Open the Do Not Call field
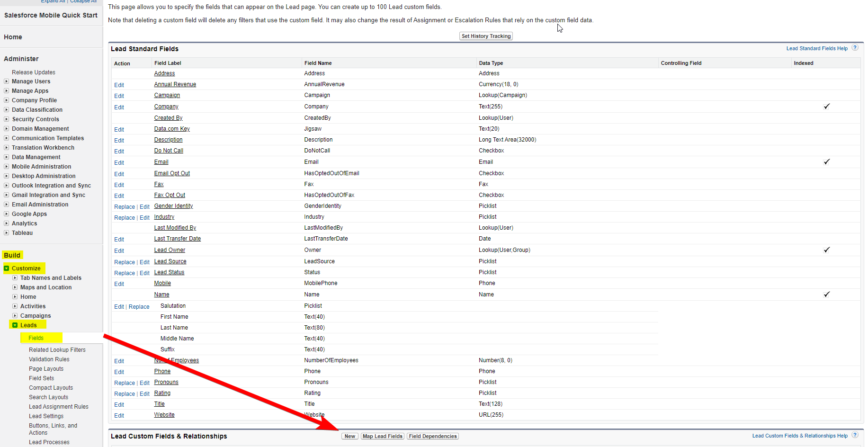868x447 pixels. 169,151
